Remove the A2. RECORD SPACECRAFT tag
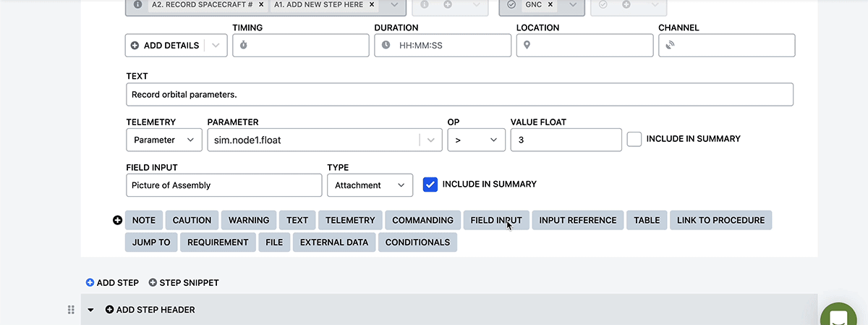The width and height of the screenshot is (868, 325). (x=261, y=4)
